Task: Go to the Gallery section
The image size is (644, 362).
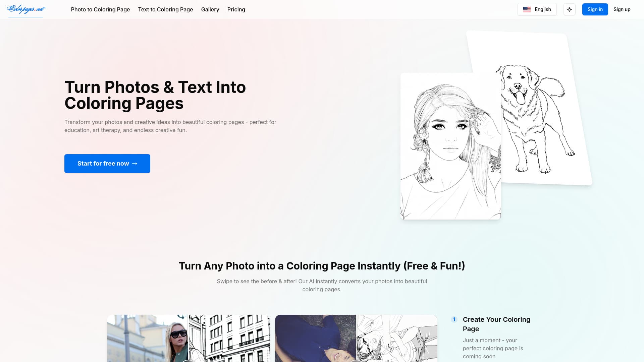Action: coord(210,9)
